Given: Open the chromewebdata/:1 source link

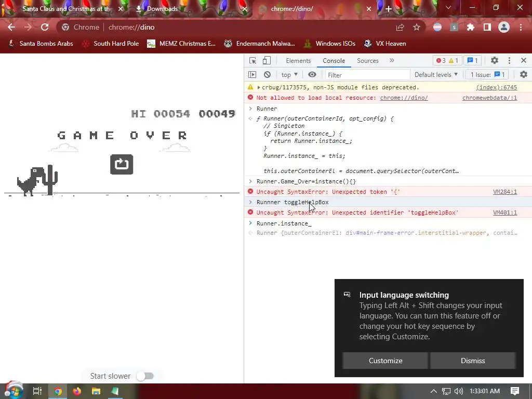Looking at the screenshot, I should coord(489,98).
